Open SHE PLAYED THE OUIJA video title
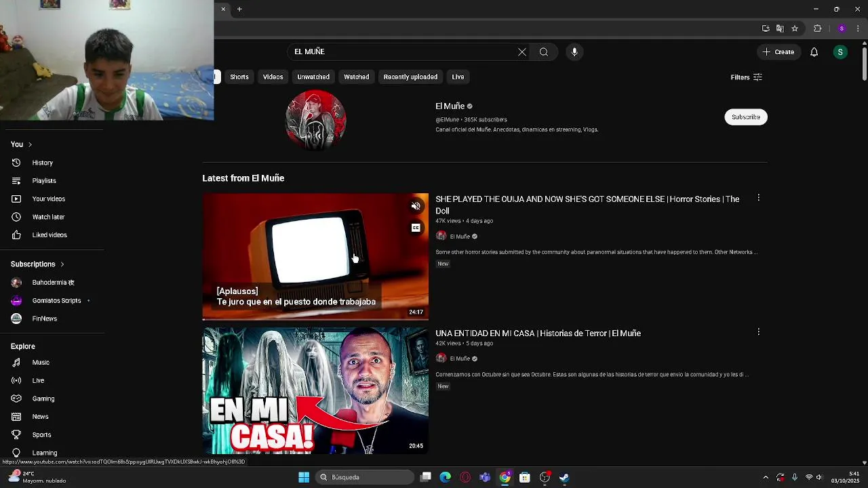The image size is (868, 488). click(587, 205)
